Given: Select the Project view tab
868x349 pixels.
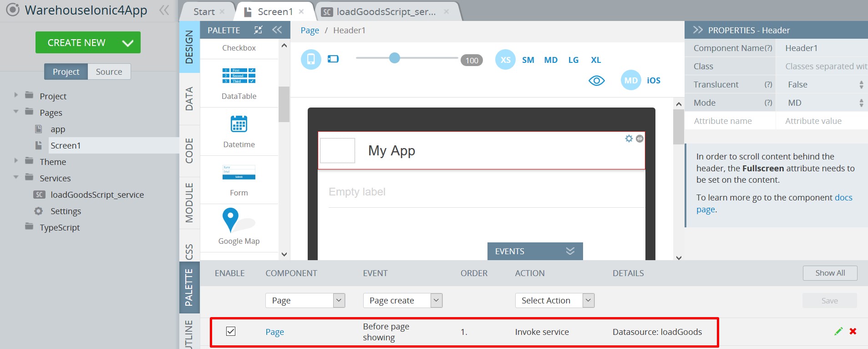Looking at the screenshot, I should tap(66, 72).
